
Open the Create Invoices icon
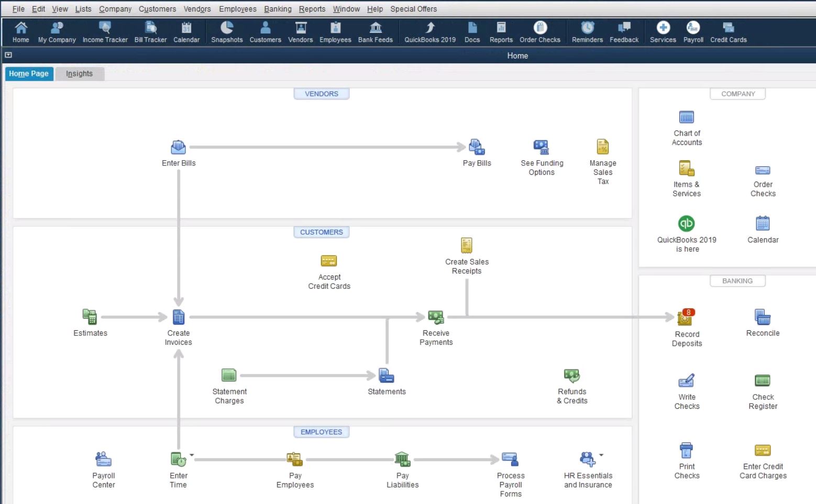[x=179, y=317]
